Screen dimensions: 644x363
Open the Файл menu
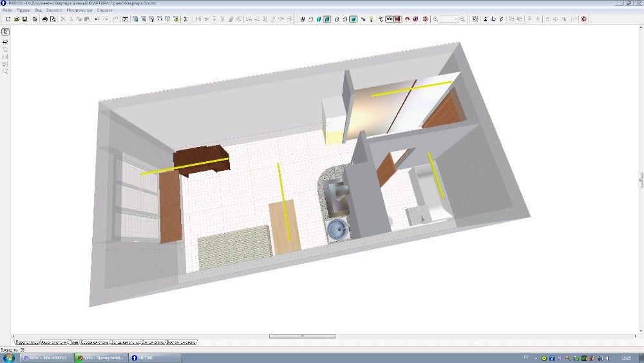(7, 10)
